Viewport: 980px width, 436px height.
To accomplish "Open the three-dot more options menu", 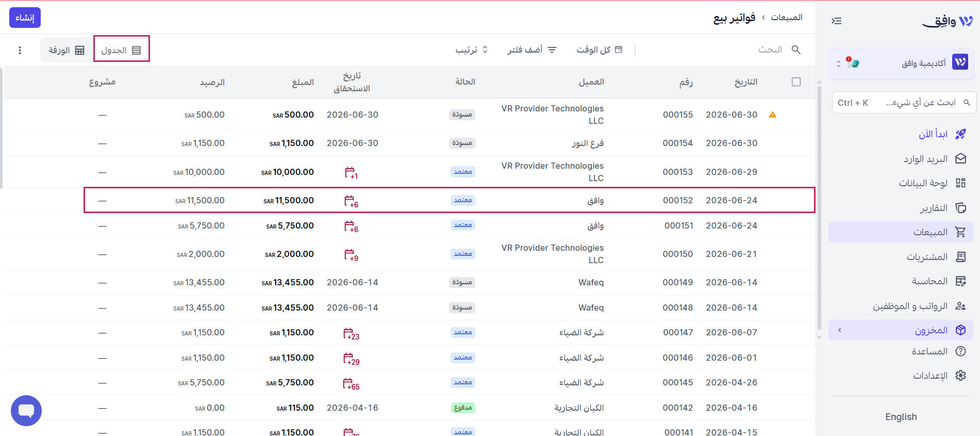I will [20, 50].
